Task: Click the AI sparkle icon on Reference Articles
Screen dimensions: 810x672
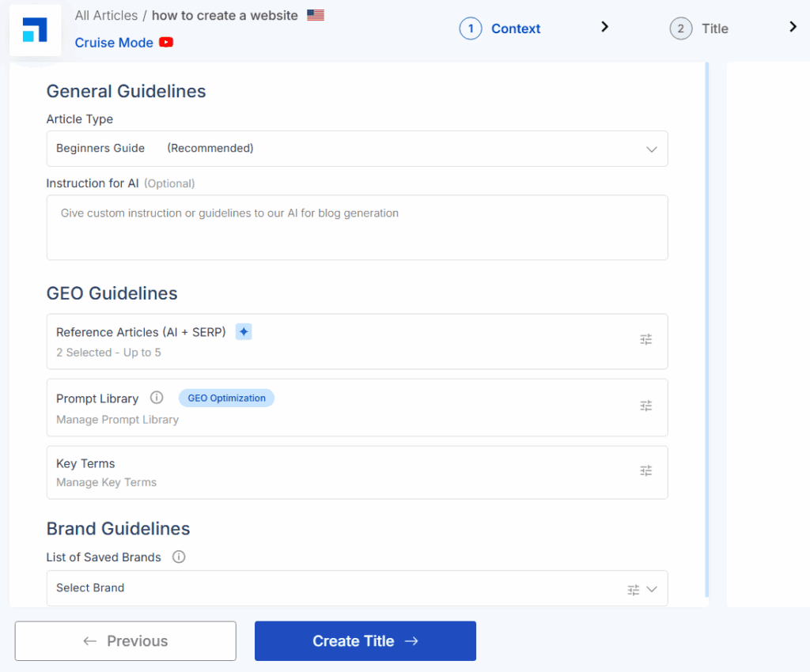Action: [244, 332]
